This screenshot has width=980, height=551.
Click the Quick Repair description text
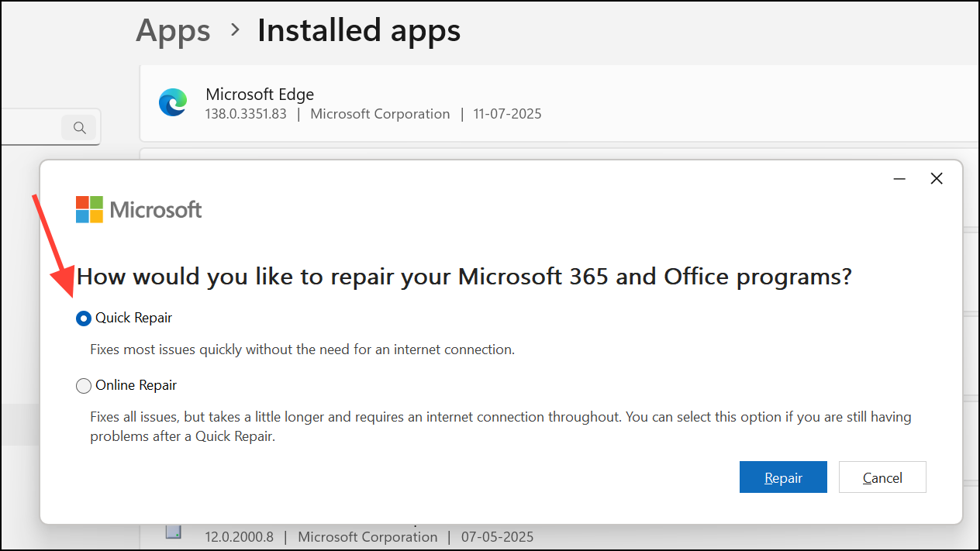[x=302, y=350]
